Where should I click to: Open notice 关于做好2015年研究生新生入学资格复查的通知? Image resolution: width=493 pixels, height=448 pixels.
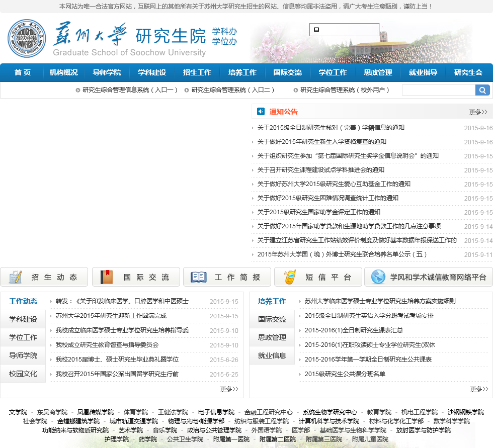[x=321, y=142]
